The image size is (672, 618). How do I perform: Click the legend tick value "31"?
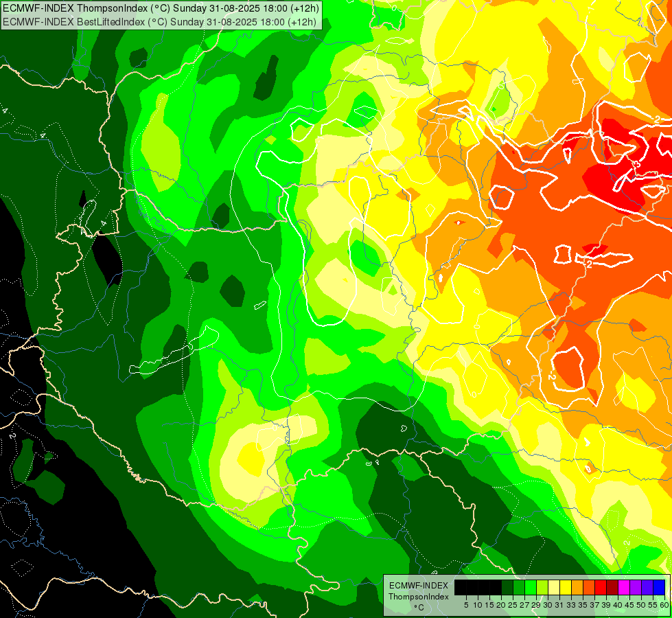tap(559, 605)
